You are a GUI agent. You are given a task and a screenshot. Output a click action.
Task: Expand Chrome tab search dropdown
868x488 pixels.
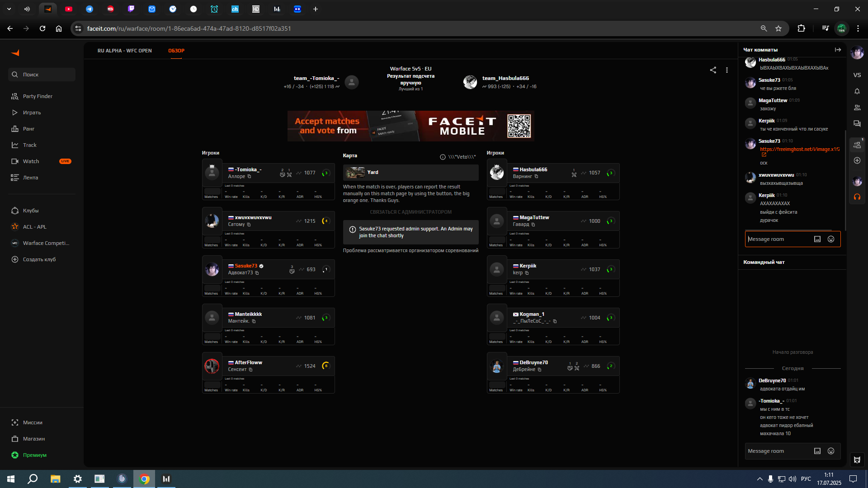coord(9,9)
